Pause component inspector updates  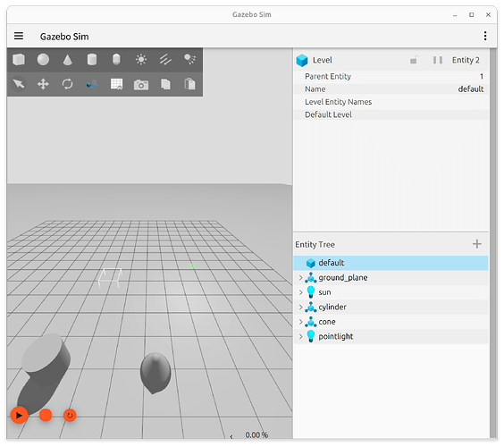coord(438,60)
